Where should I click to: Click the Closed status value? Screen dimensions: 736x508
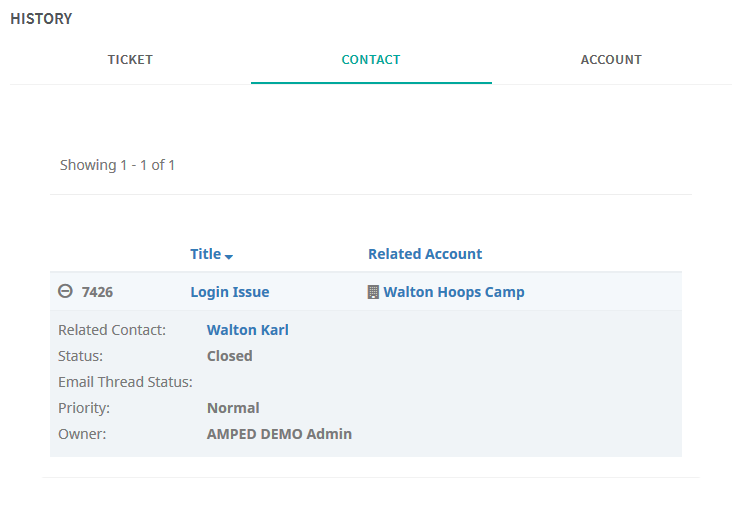(230, 356)
